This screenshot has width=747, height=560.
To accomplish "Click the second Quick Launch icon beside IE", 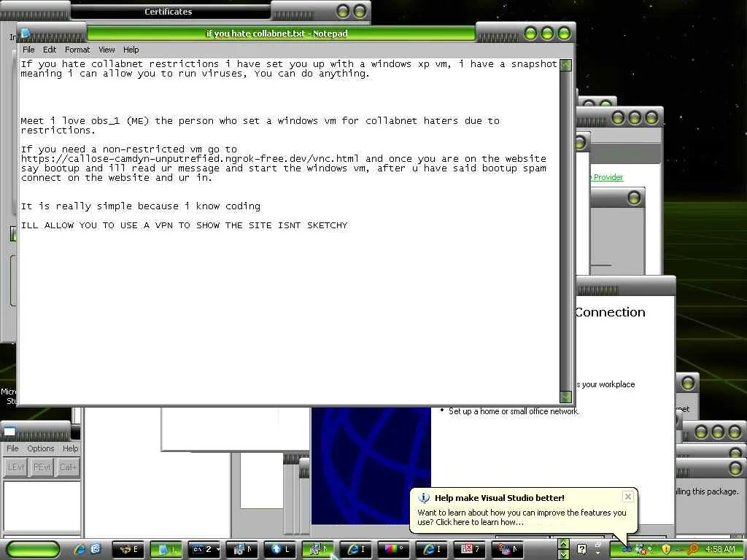I will [96, 549].
